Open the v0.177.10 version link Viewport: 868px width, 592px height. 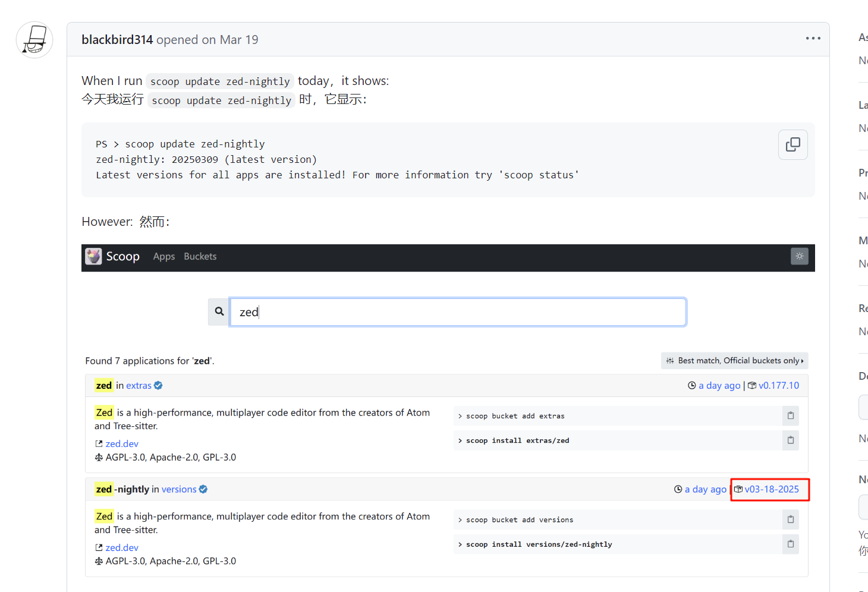point(779,386)
